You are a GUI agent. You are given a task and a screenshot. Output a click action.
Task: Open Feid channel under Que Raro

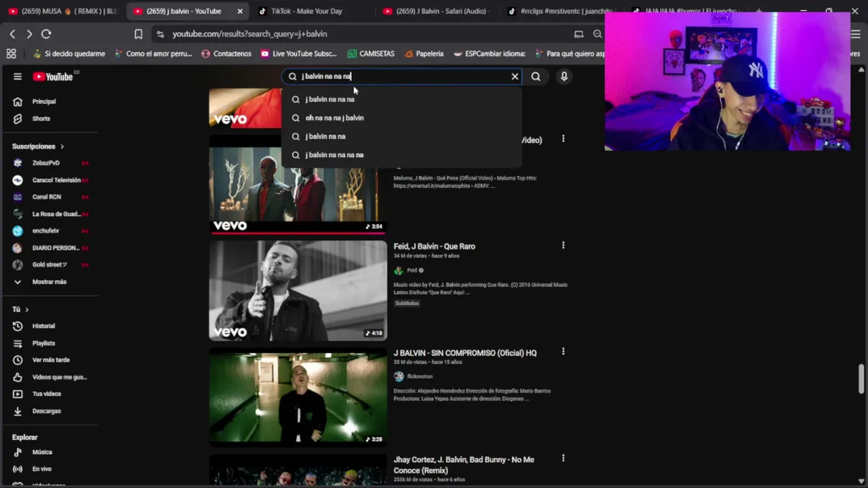(412, 270)
